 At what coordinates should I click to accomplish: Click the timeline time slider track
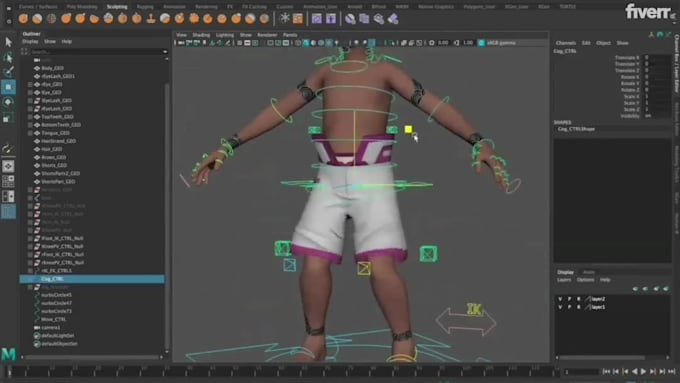(282, 371)
